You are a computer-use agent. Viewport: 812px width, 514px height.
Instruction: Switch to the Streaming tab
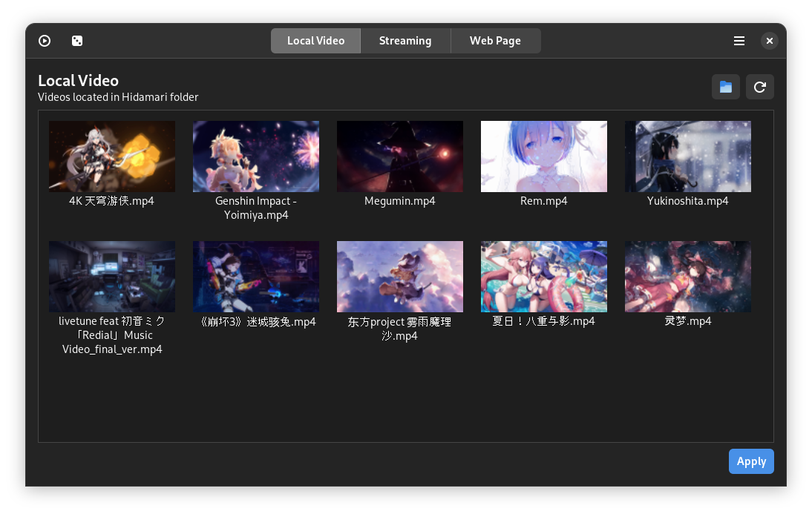pyautogui.click(x=405, y=41)
